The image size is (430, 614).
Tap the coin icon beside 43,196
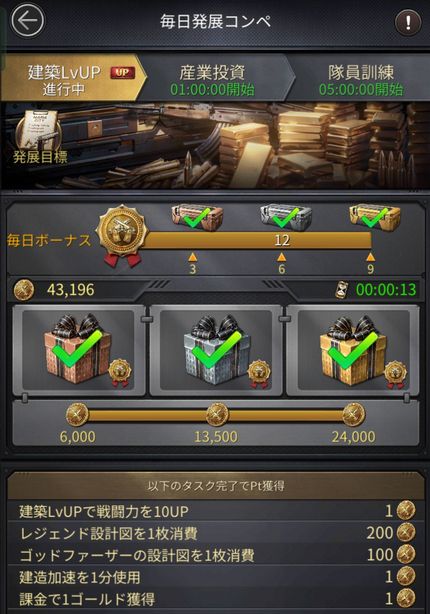point(24,290)
